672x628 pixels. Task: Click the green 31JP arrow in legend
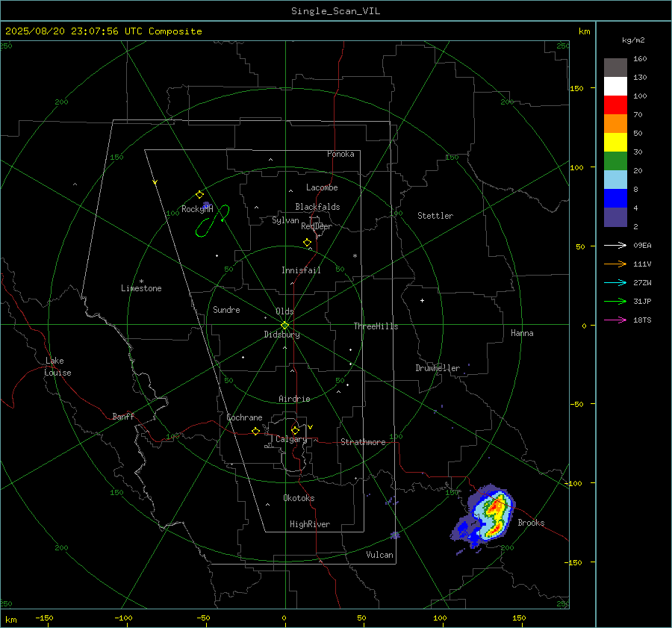tap(615, 302)
